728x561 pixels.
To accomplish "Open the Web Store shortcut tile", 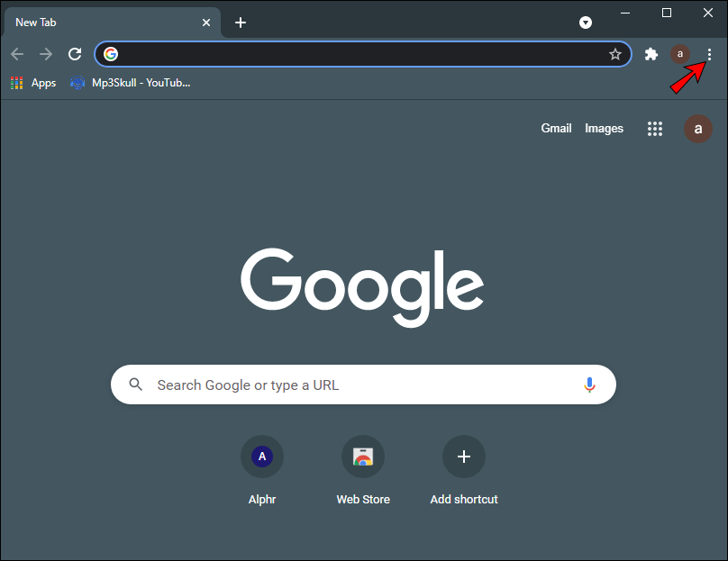I will [x=363, y=471].
